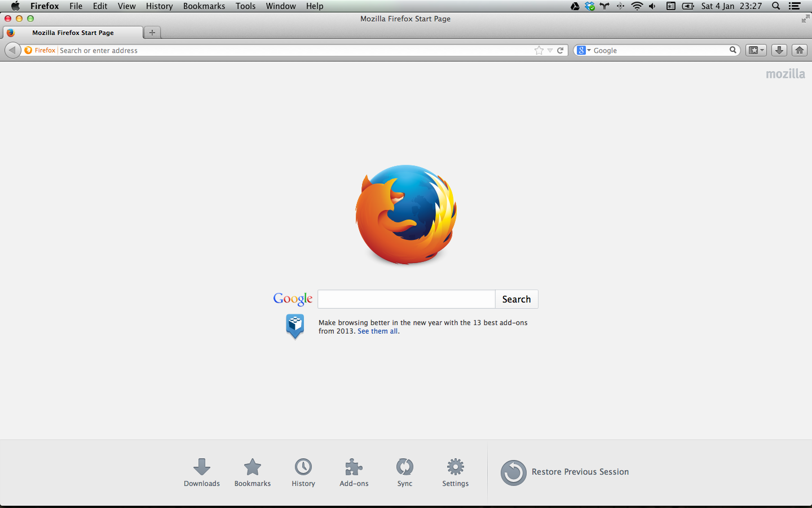This screenshot has width=812, height=508.
Task: Open Add-ons from the start page launcher
Action: coord(354,472)
